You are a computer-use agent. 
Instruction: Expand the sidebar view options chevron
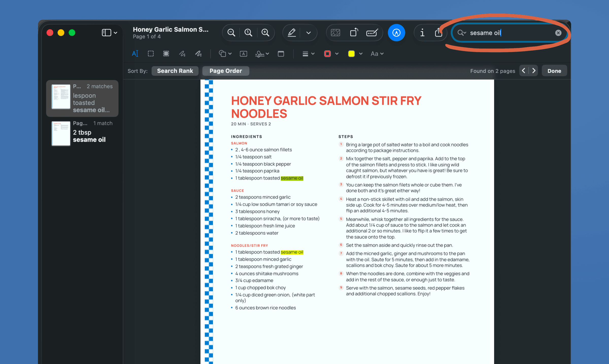(x=116, y=33)
